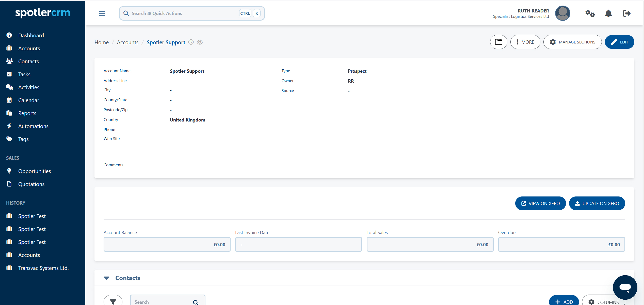Open Calendar in the sidebar
Viewport: 644px width, 305px height.
coord(29,100)
